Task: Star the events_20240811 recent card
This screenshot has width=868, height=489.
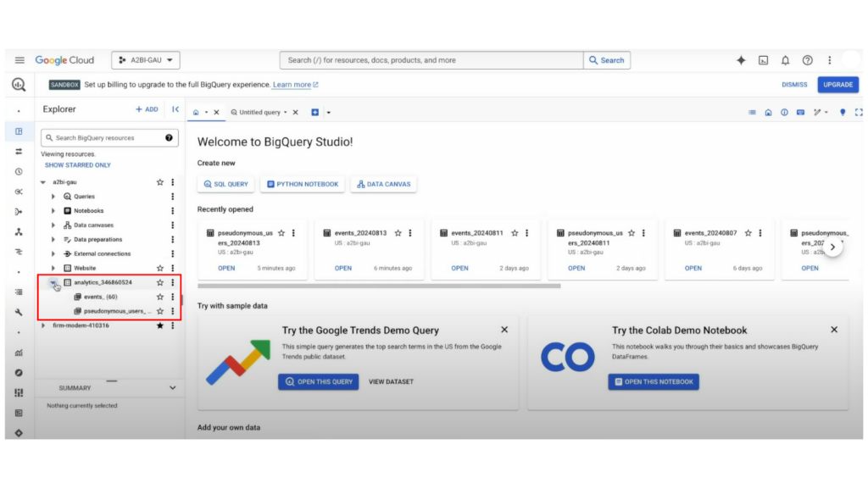Action: pos(515,233)
